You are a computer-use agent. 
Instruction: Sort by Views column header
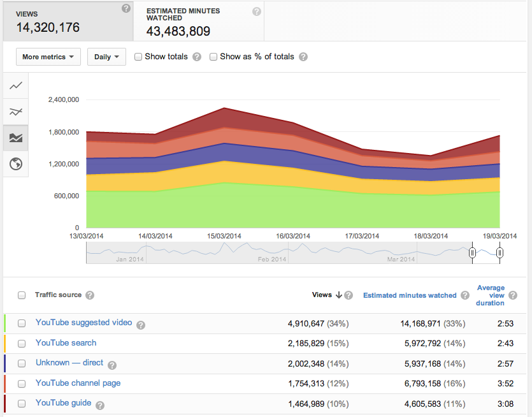point(322,295)
